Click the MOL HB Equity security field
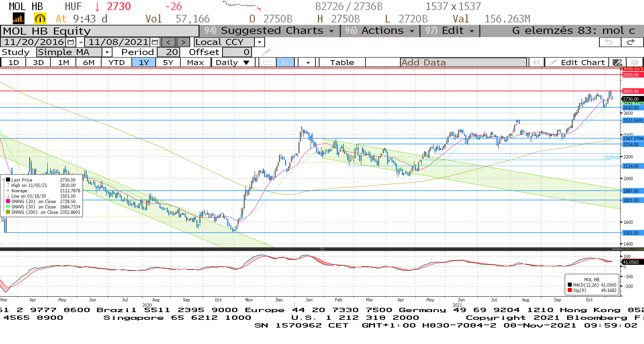 [x=100, y=31]
